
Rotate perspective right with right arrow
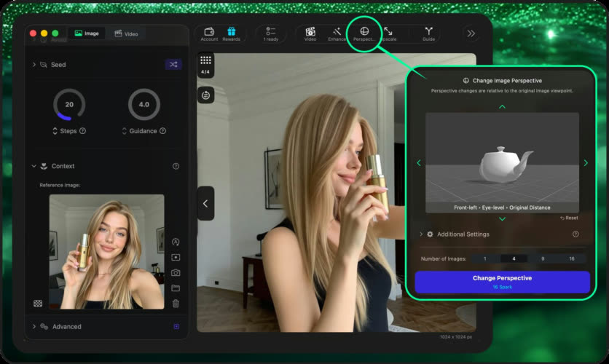pos(586,163)
